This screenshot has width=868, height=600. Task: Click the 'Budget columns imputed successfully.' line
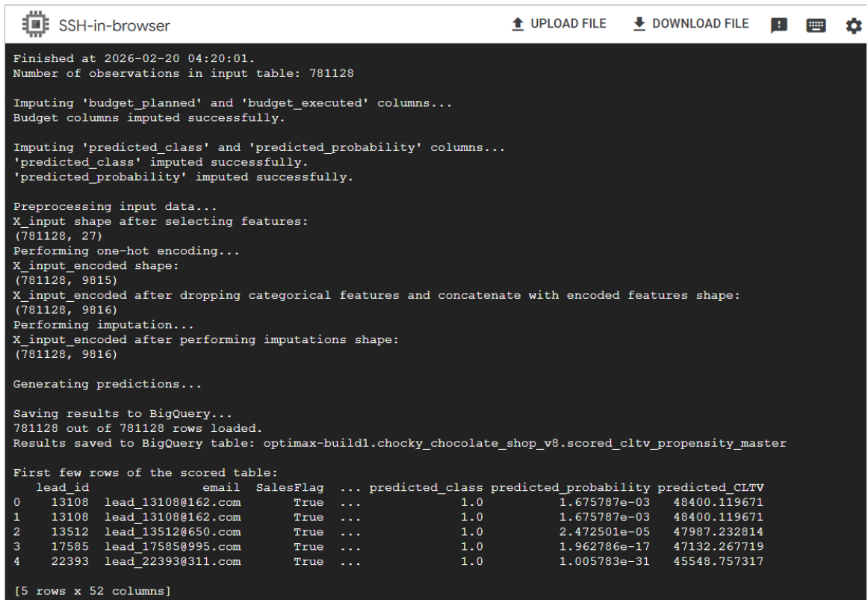(x=149, y=118)
